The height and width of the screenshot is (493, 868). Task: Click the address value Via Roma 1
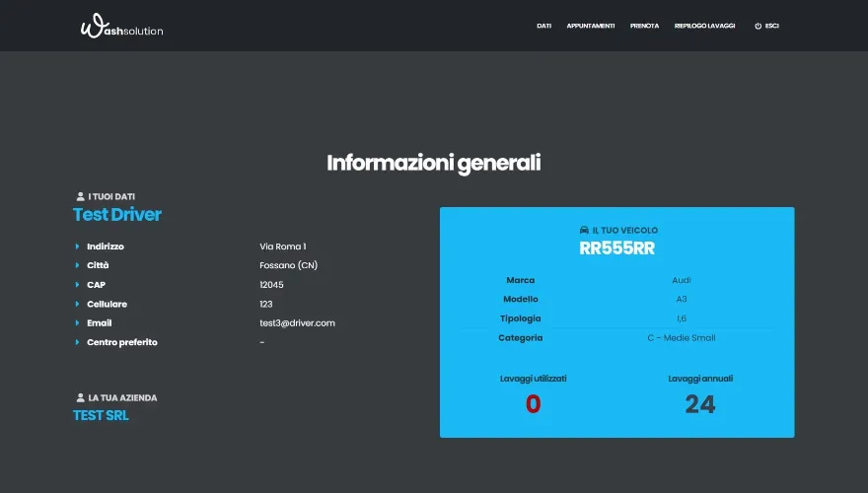(283, 246)
